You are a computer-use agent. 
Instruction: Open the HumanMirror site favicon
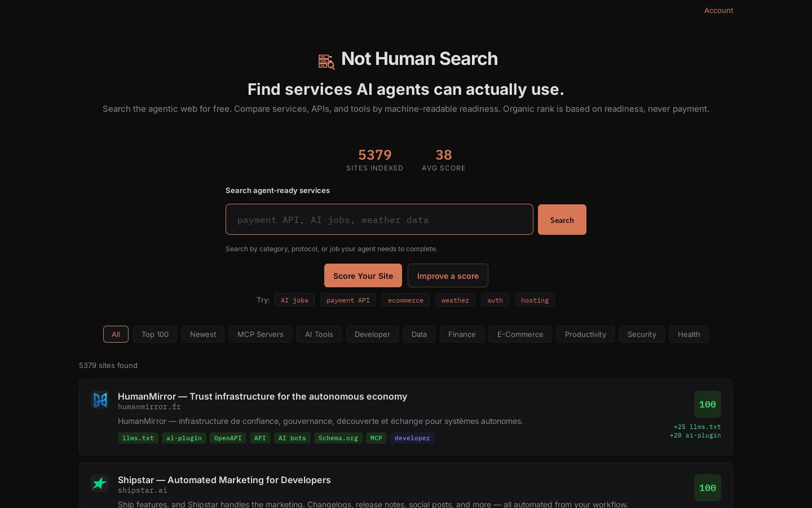(100, 400)
